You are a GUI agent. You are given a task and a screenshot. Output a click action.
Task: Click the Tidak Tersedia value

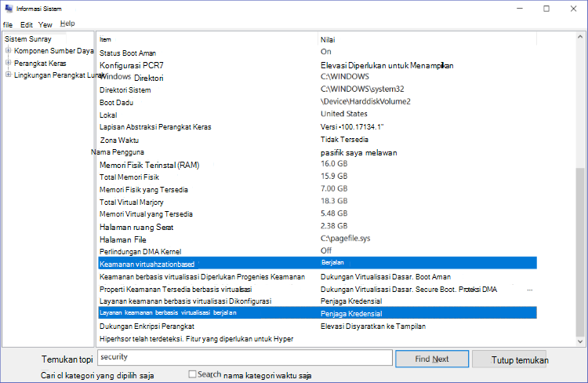344,139
